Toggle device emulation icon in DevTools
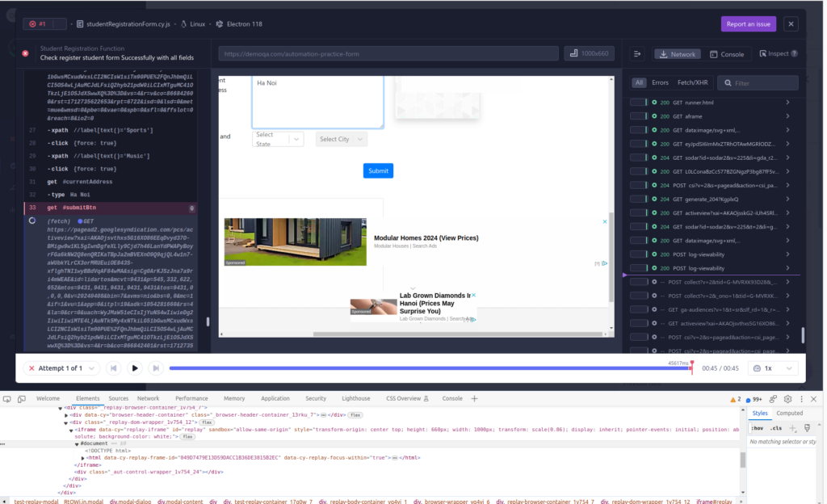 (21, 398)
